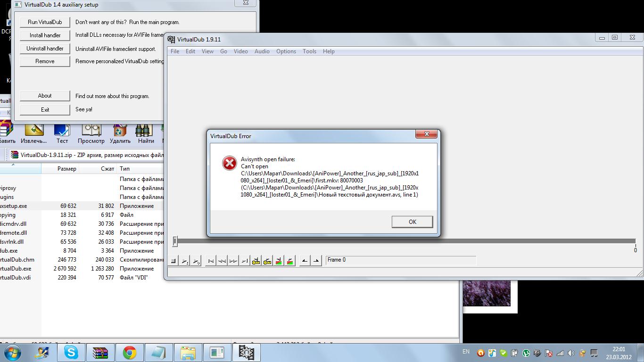Select the file row sized 2 670 592
The image size is (644, 362).
82,269
